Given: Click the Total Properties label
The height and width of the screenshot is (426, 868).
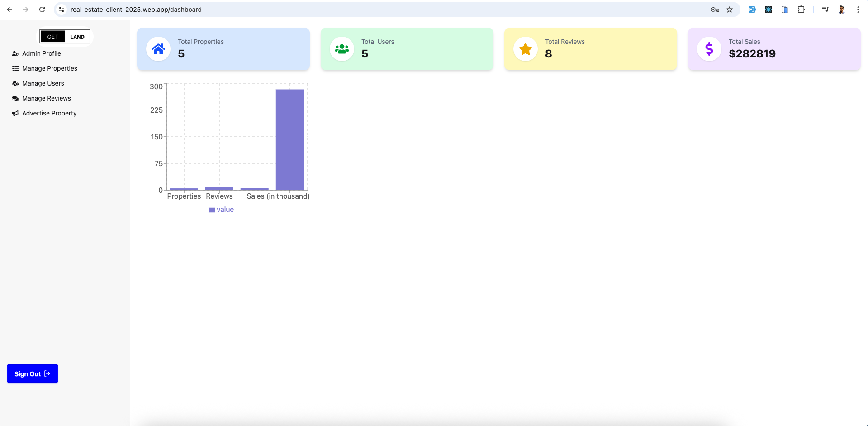Looking at the screenshot, I should (x=201, y=42).
